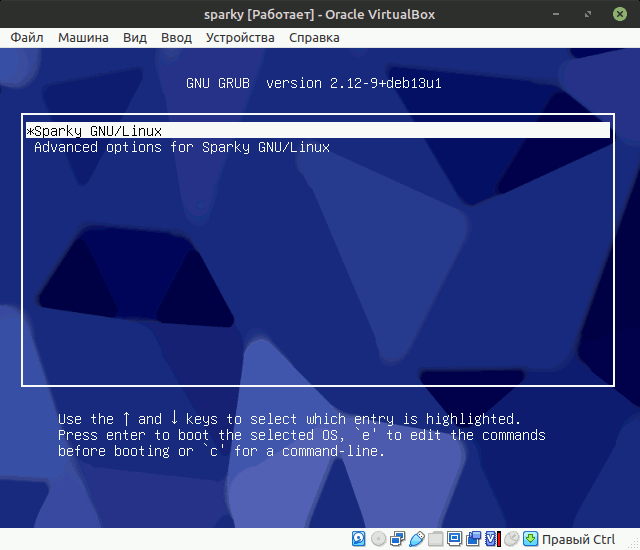Close the sparky VirtualBox window
640x550 pixels.
(620, 14)
